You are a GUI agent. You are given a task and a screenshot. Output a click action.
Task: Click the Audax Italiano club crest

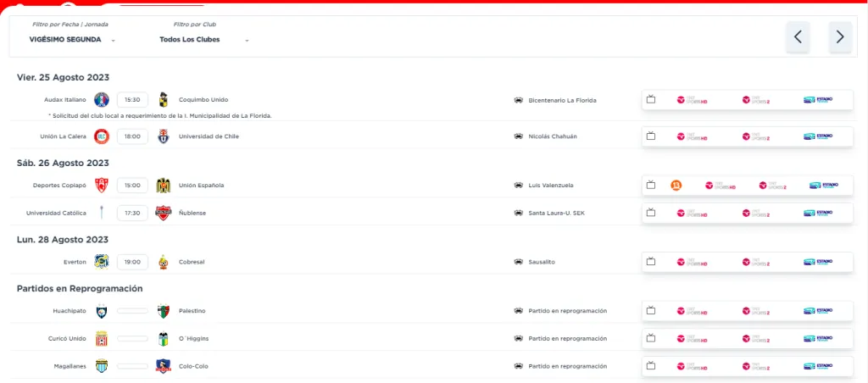pos(102,100)
